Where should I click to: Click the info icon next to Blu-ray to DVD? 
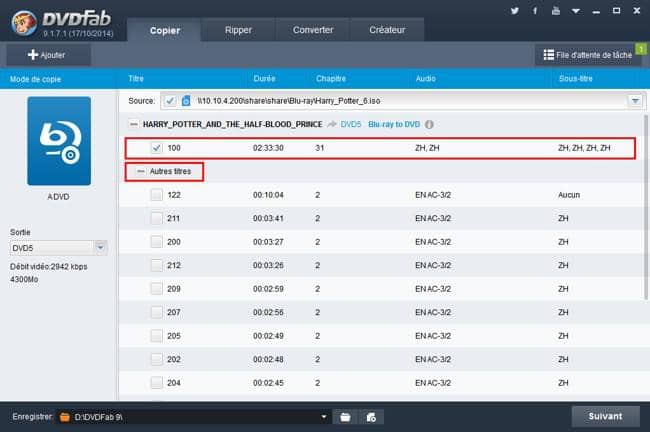pos(429,124)
